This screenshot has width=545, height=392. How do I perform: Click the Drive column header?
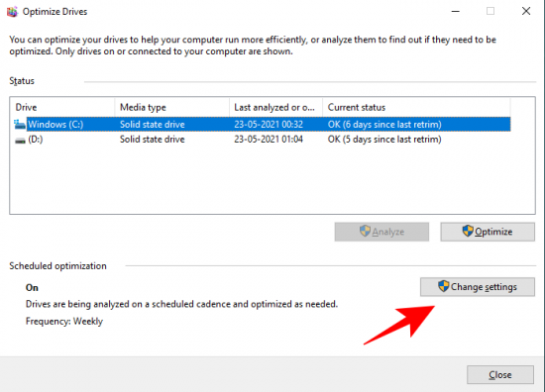[63, 107]
